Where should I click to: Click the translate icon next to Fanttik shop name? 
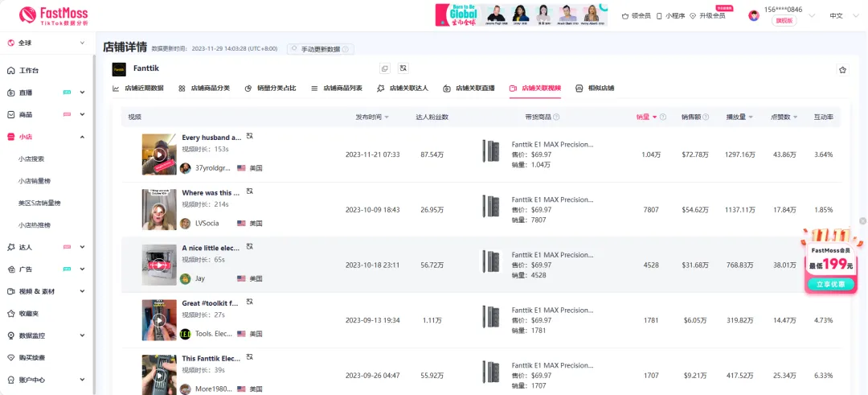(x=403, y=68)
